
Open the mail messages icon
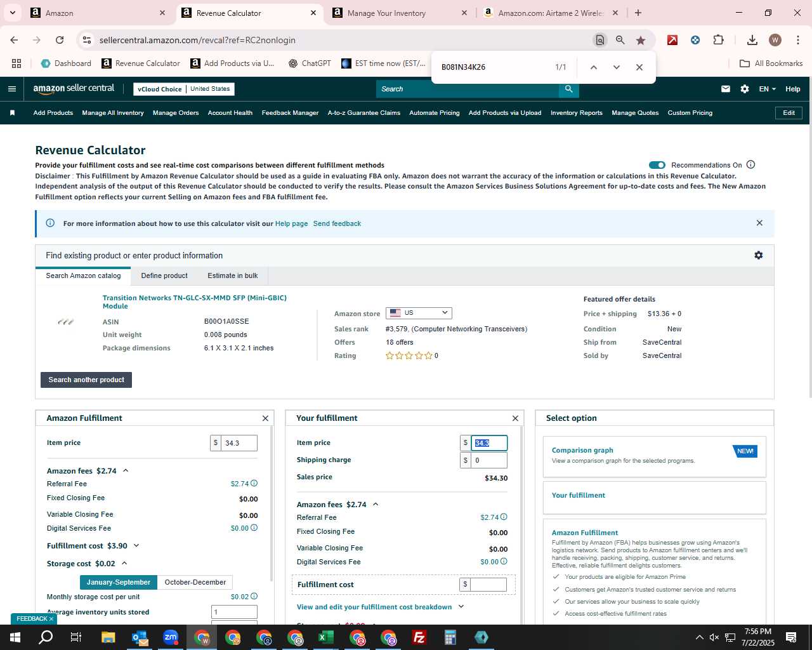pos(726,89)
